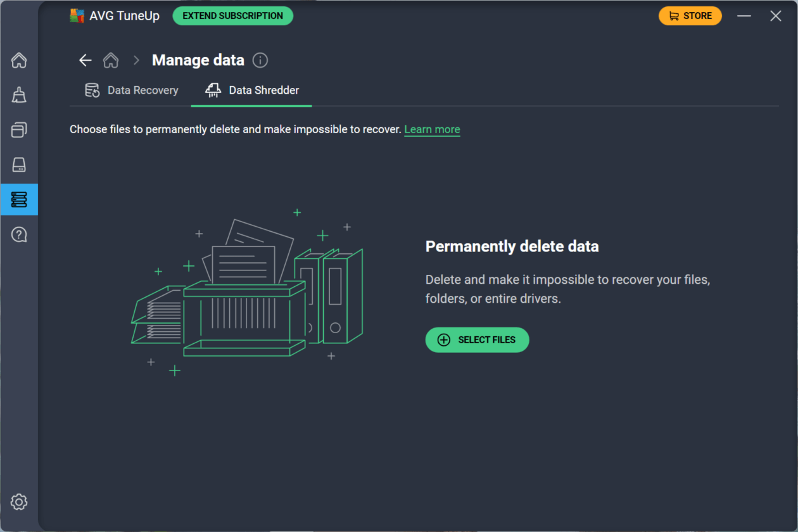
Task: Select the highlighted Manage data sidebar icon
Action: point(19,199)
